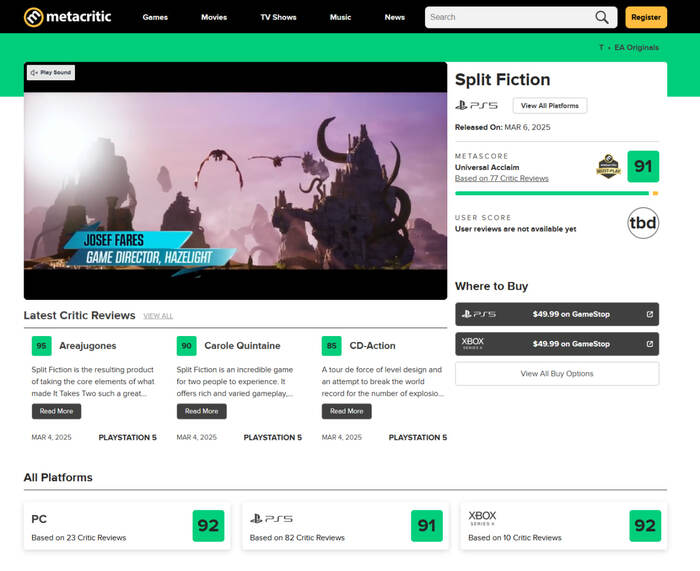Click the PS5 logo in All Platforms
Screen dimensions: 700x571
[271, 519]
